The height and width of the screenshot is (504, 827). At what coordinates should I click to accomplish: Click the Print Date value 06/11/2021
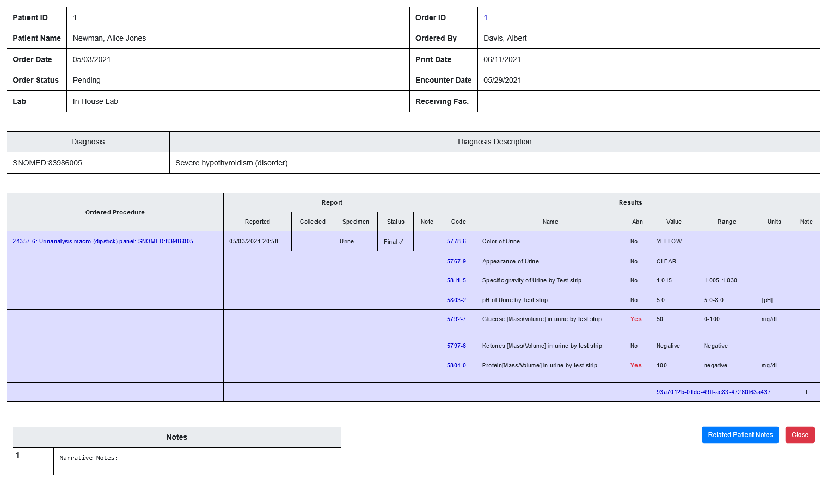tap(502, 59)
